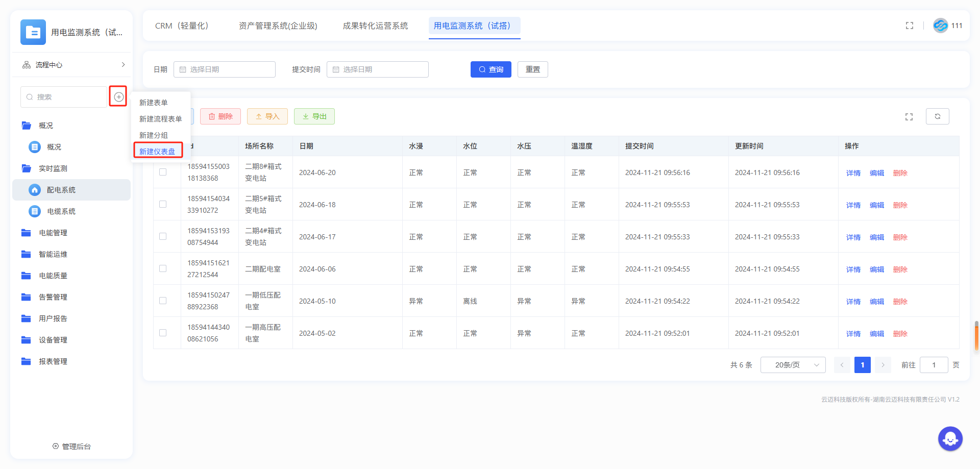Image resolution: width=980 pixels, height=469 pixels.
Task: Open the 日期 date picker field
Action: point(225,69)
